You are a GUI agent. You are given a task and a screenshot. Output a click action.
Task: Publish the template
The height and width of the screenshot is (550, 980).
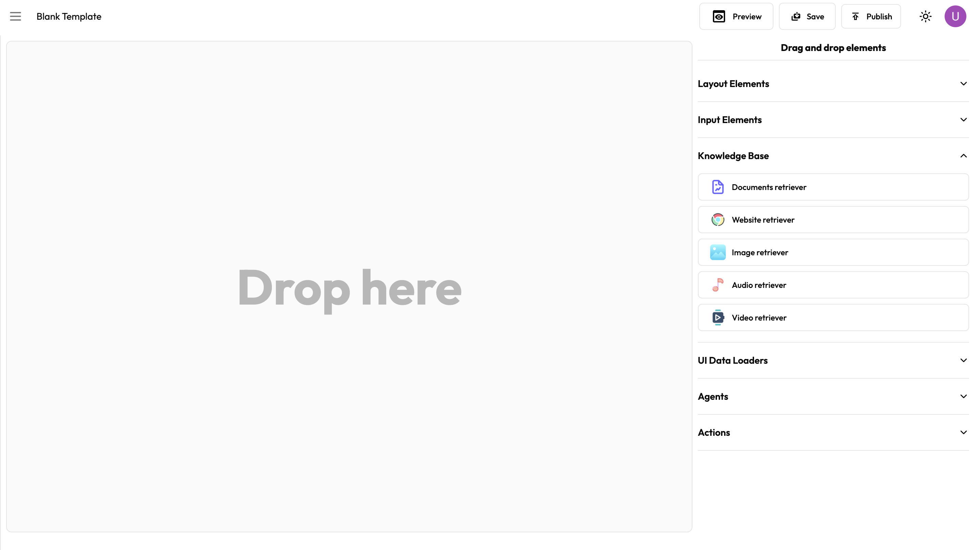pos(871,16)
